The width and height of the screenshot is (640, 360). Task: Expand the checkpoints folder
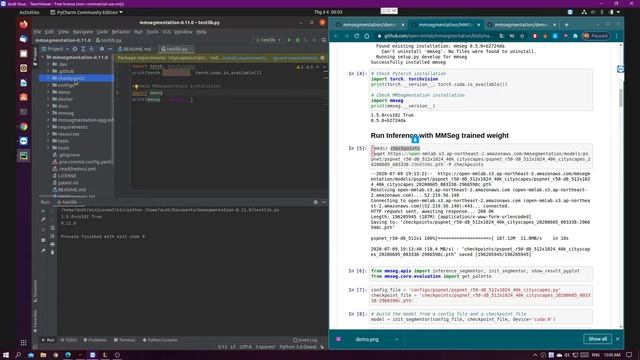pyautogui.click(x=48, y=78)
